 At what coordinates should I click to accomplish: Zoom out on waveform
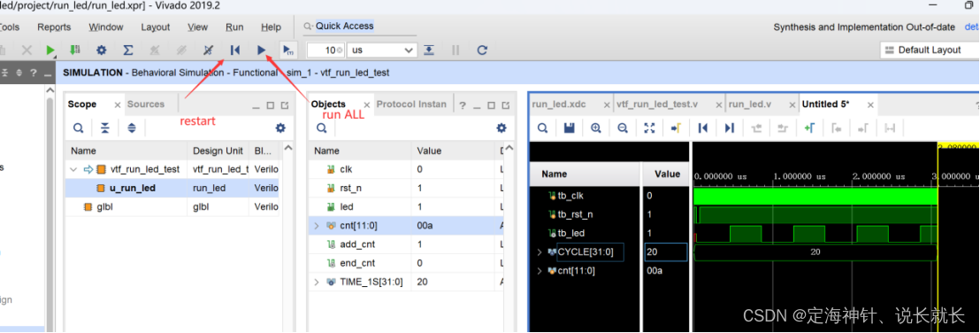point(623,128)
